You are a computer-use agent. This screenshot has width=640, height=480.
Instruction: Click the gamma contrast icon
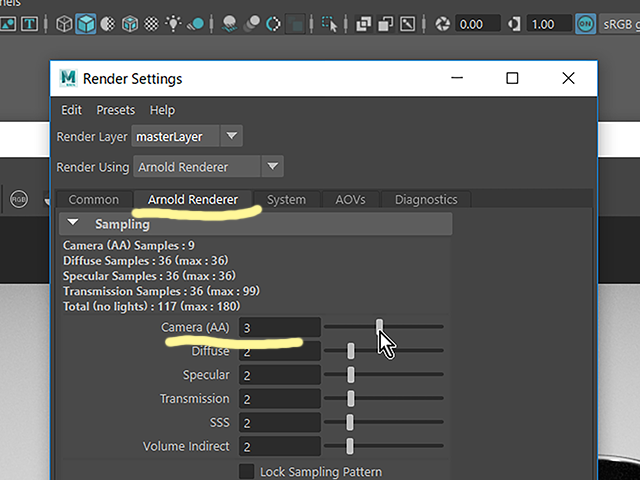point(514,24)
